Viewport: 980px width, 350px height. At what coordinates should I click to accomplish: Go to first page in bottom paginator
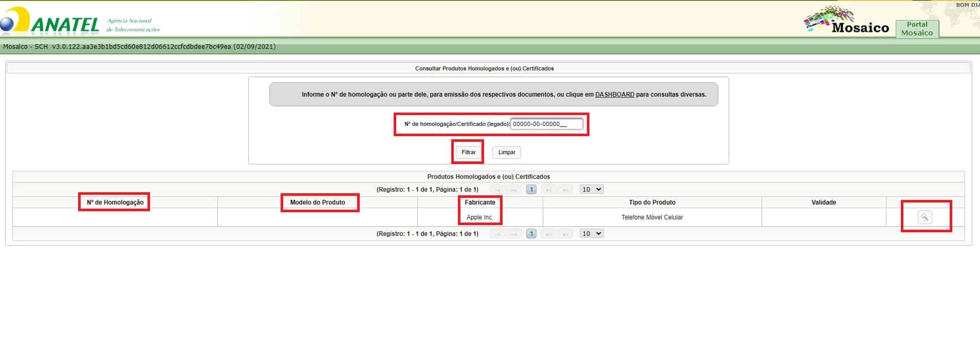point(497,234)
